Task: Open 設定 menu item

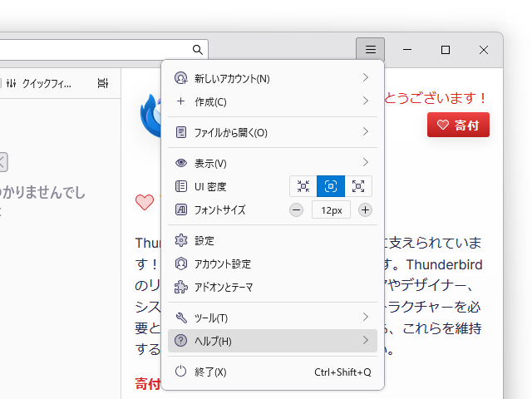Action: (x=273, y=240)
